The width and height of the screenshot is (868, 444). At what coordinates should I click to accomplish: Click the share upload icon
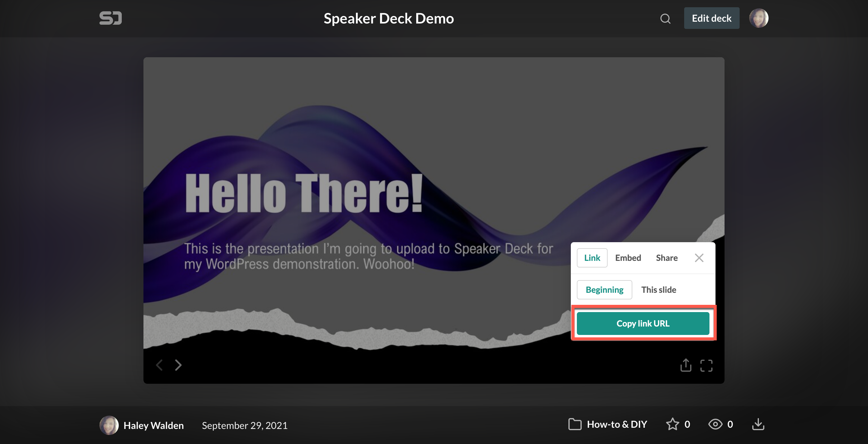685,365
